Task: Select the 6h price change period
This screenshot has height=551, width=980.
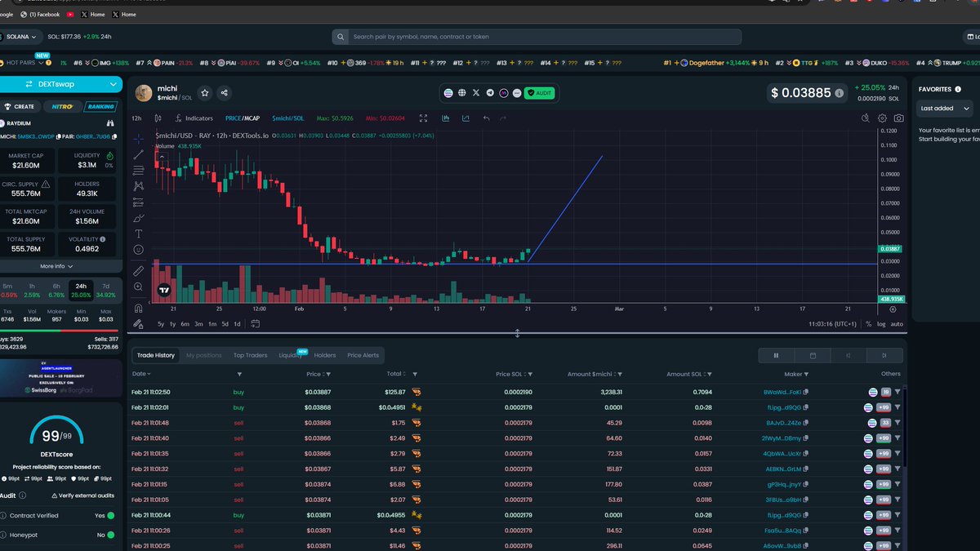Action: [x=56, y=290]
